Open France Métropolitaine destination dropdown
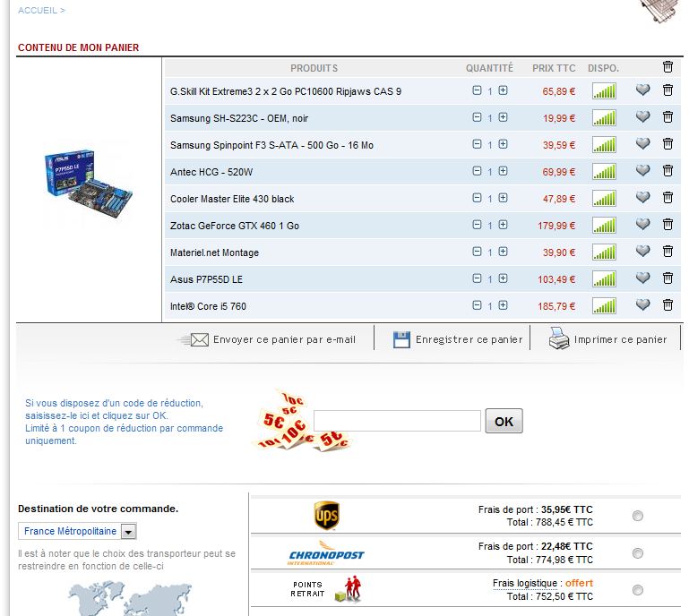The width and height of the screenshot is (689, 616). (x=128, y=532)
